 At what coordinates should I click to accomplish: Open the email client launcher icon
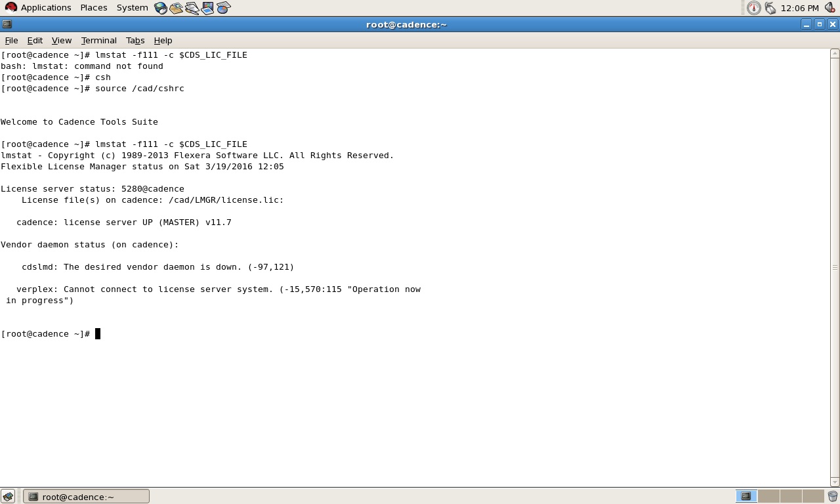pyautogui.click(x=176, y=8)
